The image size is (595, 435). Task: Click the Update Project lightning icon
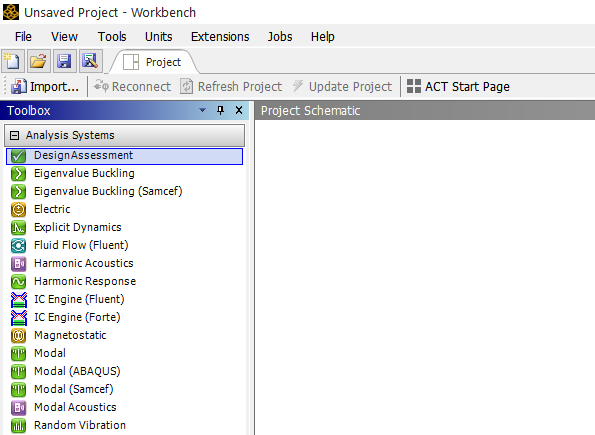[x=298, y=86]
